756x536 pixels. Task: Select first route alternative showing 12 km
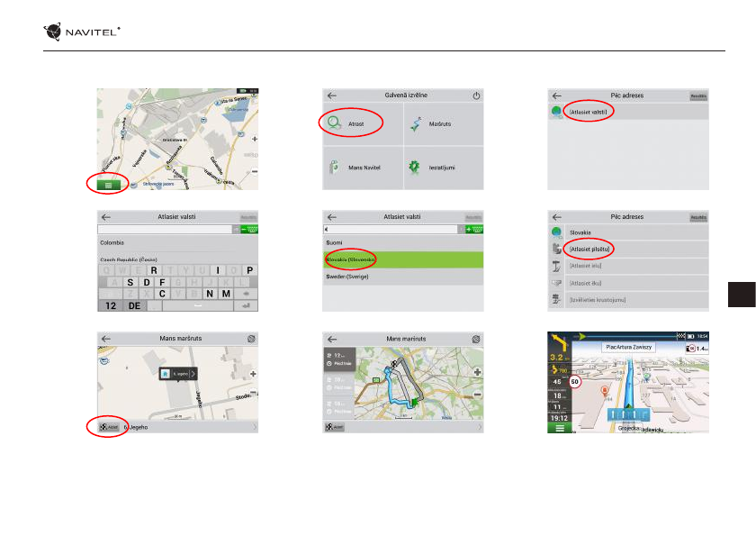[339, 359]
